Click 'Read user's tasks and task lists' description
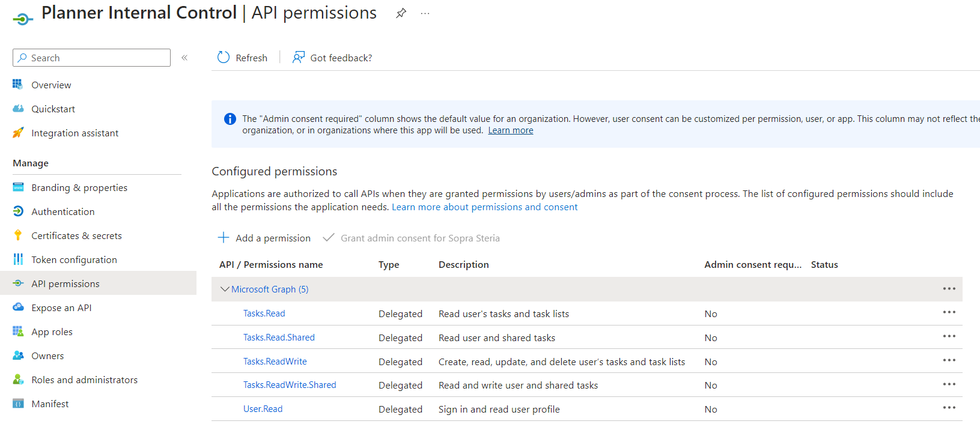 [504, 313]
